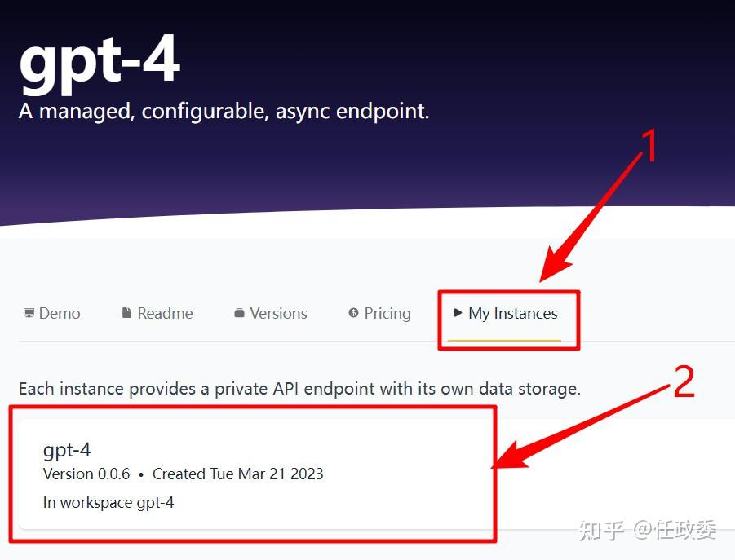Viewport: 735px width, 560px height.
Task: Click the play triangle icon of My Instances
Action: coord(458,313)
